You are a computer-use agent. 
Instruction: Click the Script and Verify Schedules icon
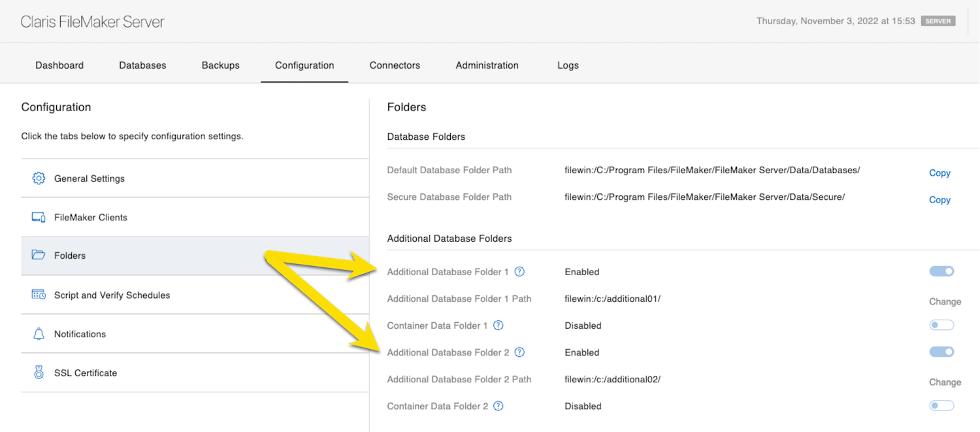pos(39,295)
